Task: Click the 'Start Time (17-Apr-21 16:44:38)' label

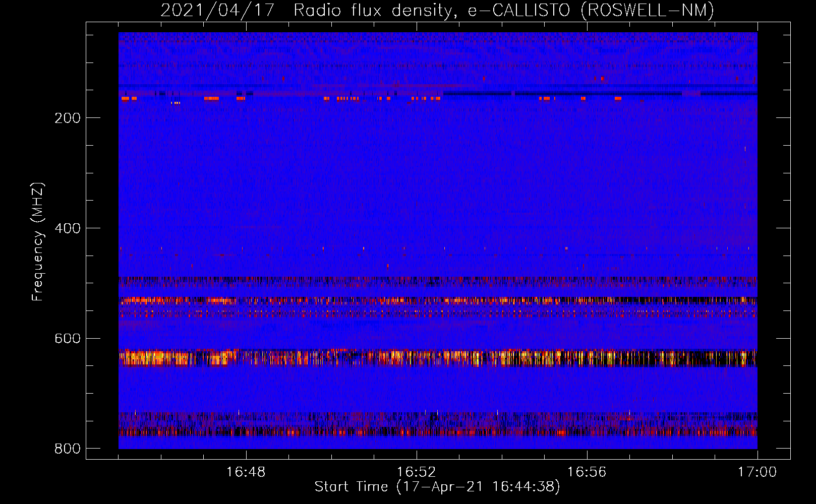Action: [x=437, y=487]
